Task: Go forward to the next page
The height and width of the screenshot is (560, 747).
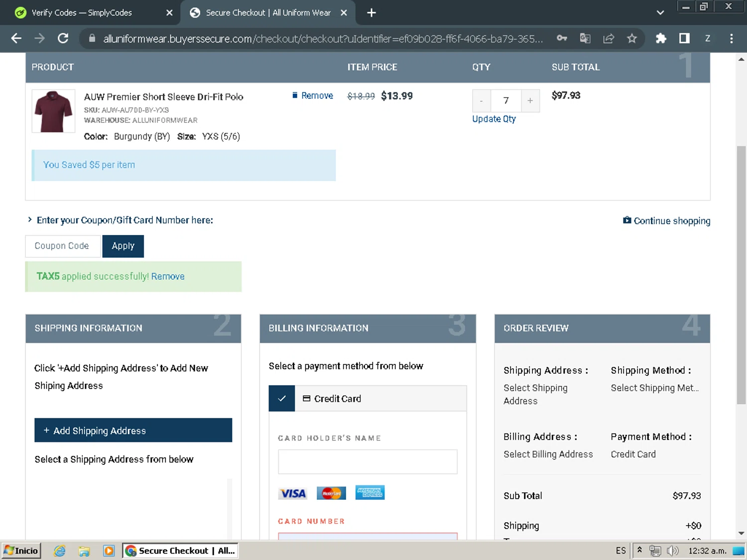Action: click(x=39, y=38)
